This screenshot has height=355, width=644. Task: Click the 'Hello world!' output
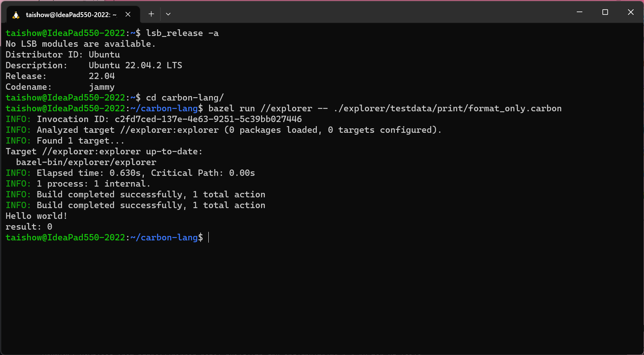pos(36,216)
